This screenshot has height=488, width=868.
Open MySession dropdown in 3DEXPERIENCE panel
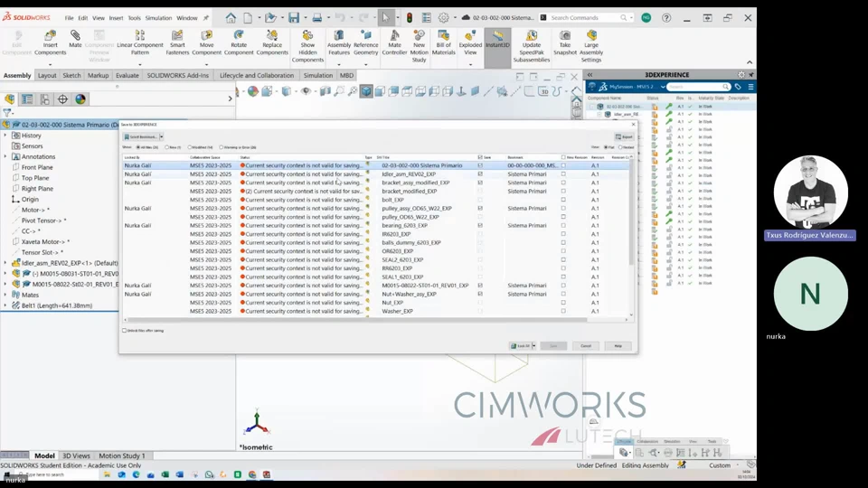pos(663,87)
